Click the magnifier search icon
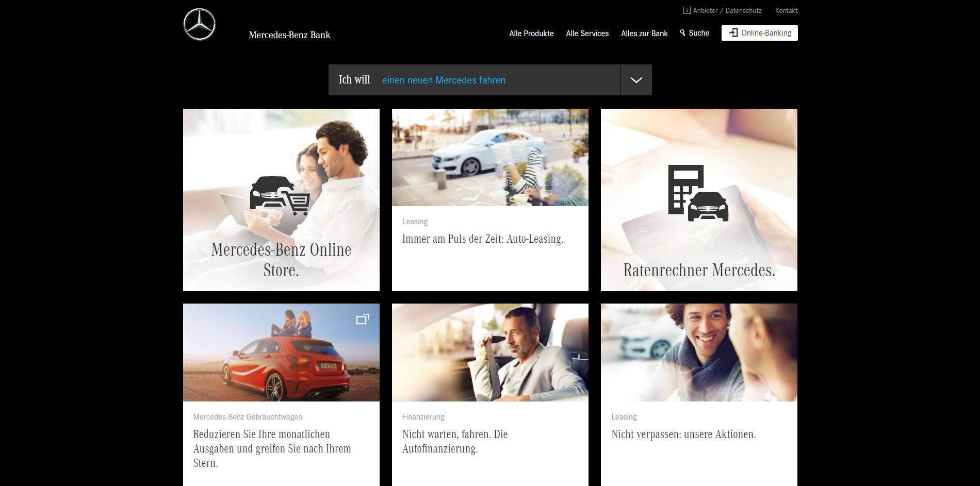This screenshot has height=486, width=980. coord(682,33)
